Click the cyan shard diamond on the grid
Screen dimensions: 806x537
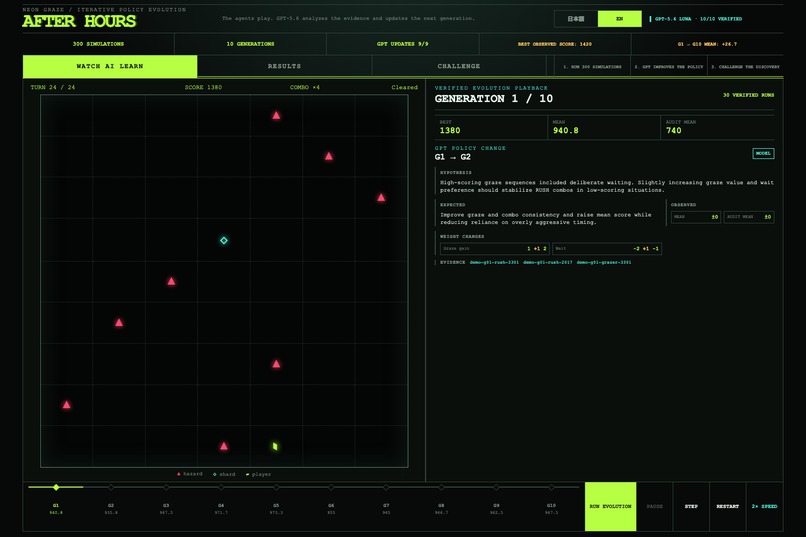click(x=224, y=240)
